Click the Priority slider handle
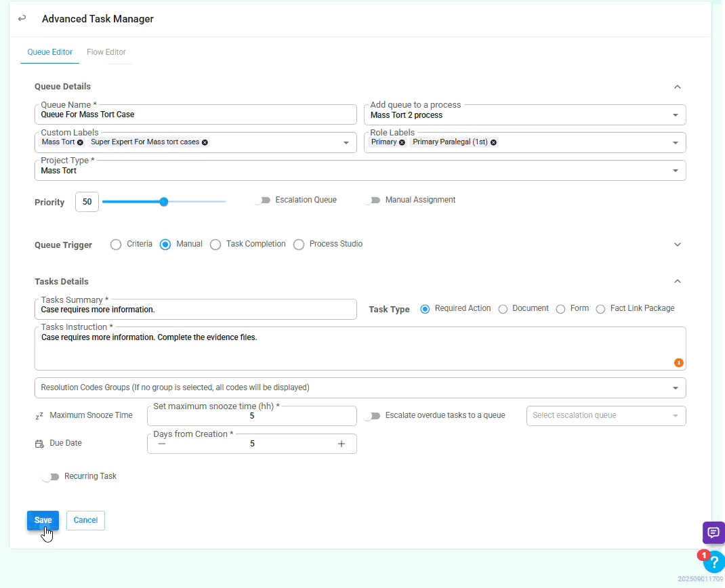Viewport: 725px width, 588px height. pos(164,202)
